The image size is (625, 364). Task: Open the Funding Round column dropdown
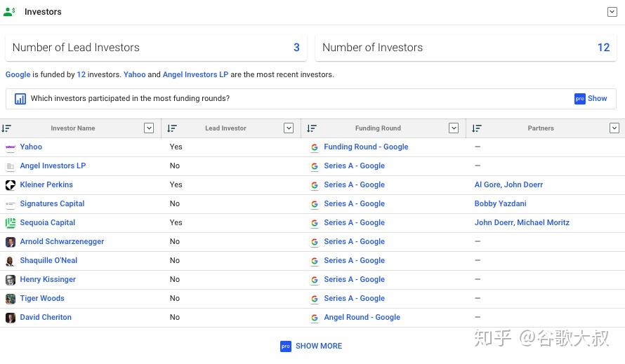pos(453,128)
